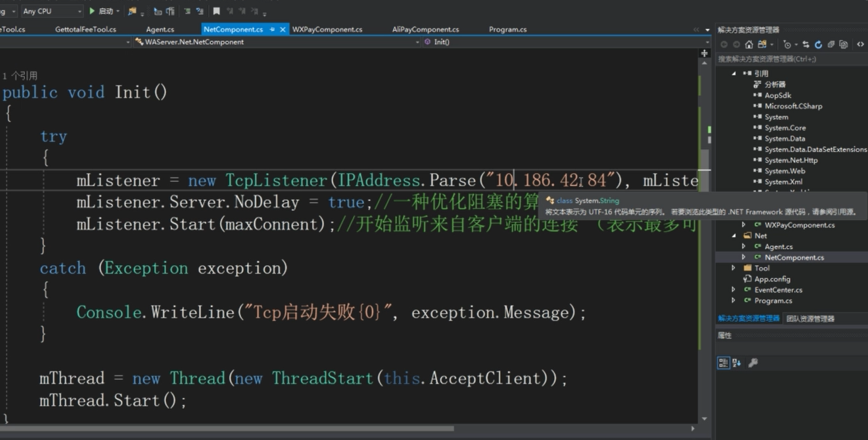Expand the Agent.cs tree node

pos(744,246)
